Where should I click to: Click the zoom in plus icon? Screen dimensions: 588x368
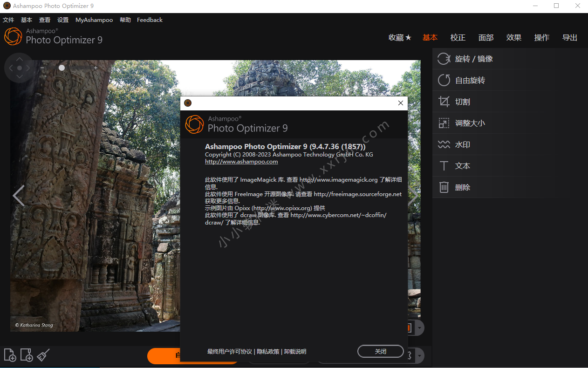[96, 68]
